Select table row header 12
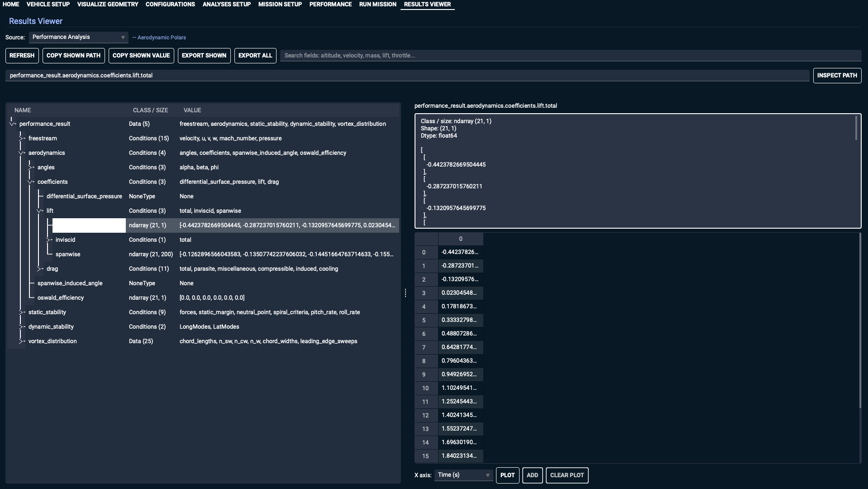868x489 pixels. click(426, 415)
